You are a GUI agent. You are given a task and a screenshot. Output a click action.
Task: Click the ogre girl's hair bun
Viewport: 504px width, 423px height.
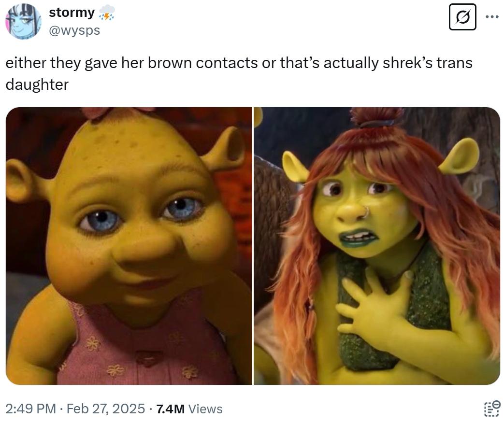[377, 117]
